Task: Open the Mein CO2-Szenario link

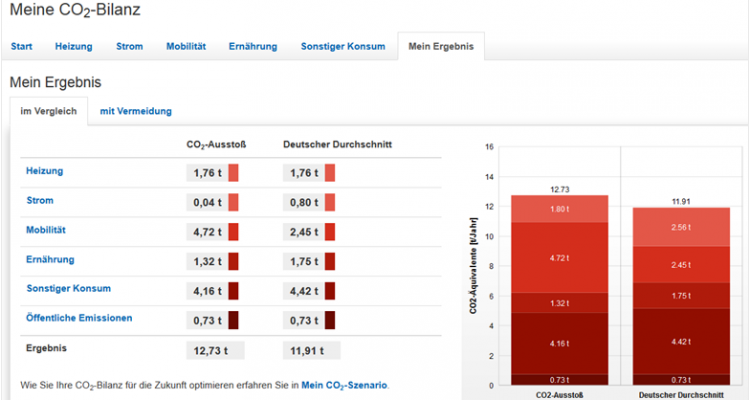Action: [343, 385]
